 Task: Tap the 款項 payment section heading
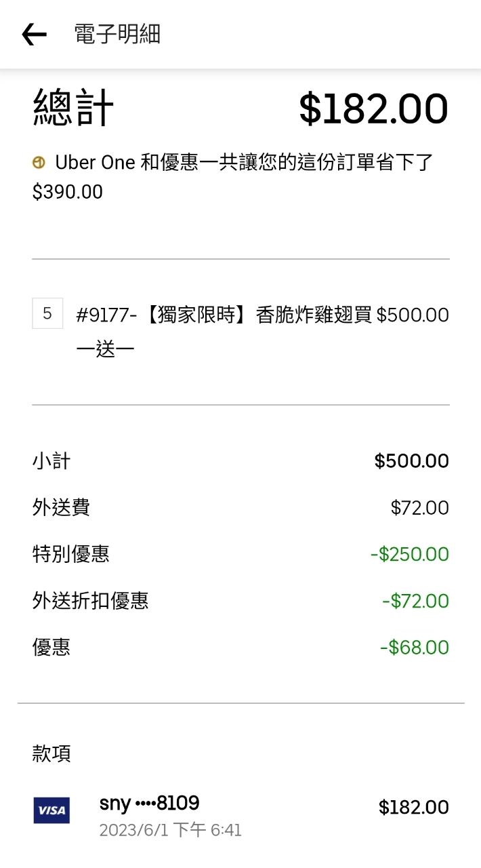tap(51, 753)
